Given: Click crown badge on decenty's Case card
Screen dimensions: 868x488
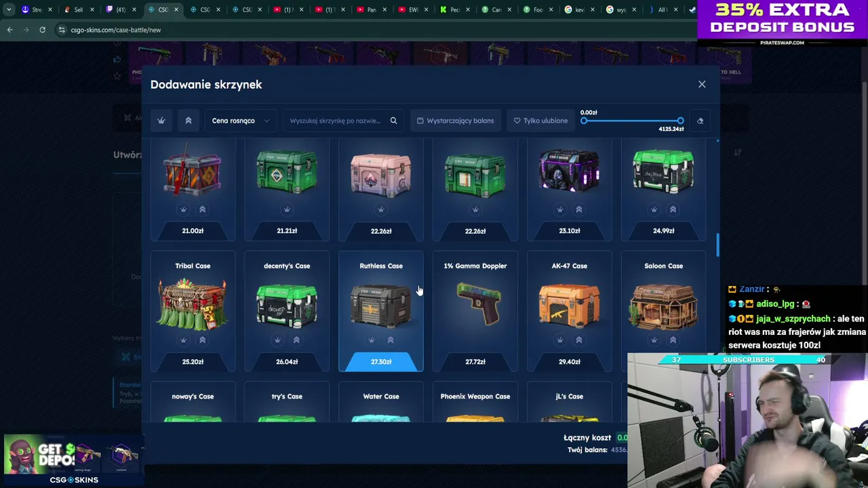Looking at the screenshot, I should click(277, 340).
